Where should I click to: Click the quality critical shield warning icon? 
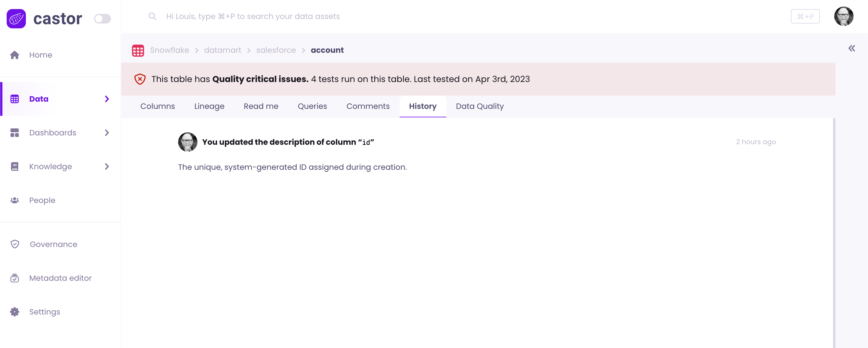pos(140,79)
